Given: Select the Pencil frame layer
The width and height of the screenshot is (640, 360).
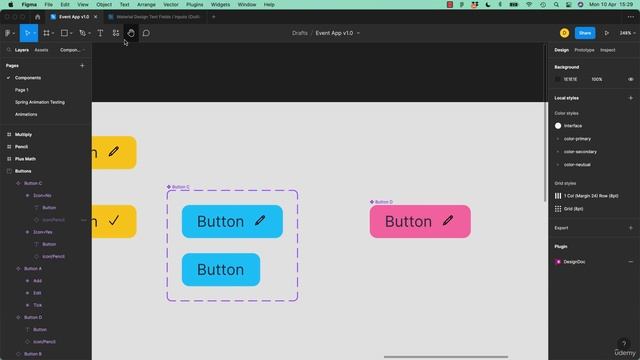Looking at the screenshot, I should (21, 147).
